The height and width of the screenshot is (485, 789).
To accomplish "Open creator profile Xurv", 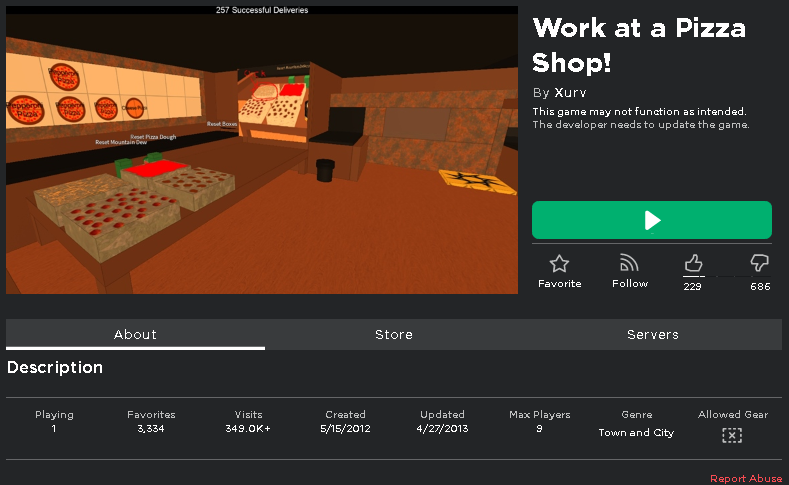I will pyautogui.click(x=570, y=93).
